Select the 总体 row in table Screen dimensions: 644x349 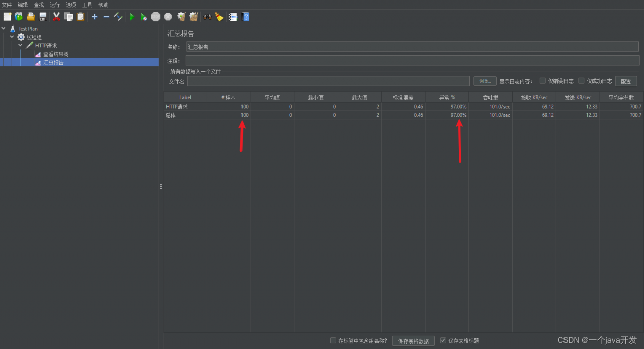coord(404,115)
